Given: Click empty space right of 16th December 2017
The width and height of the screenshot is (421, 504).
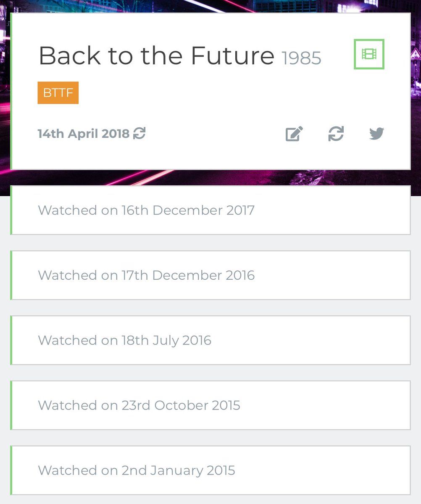Looking at the screenshot, I should 332,210.
